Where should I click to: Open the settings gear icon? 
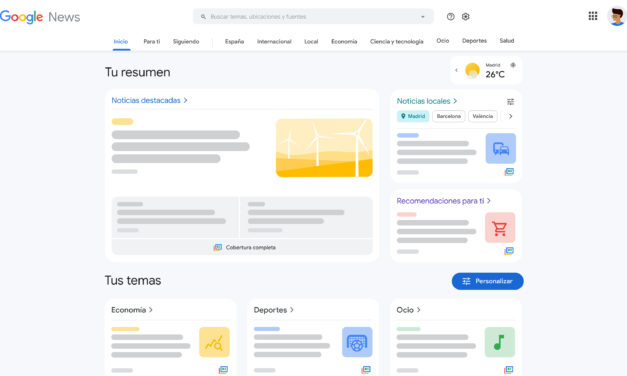(x=465, y=17)
